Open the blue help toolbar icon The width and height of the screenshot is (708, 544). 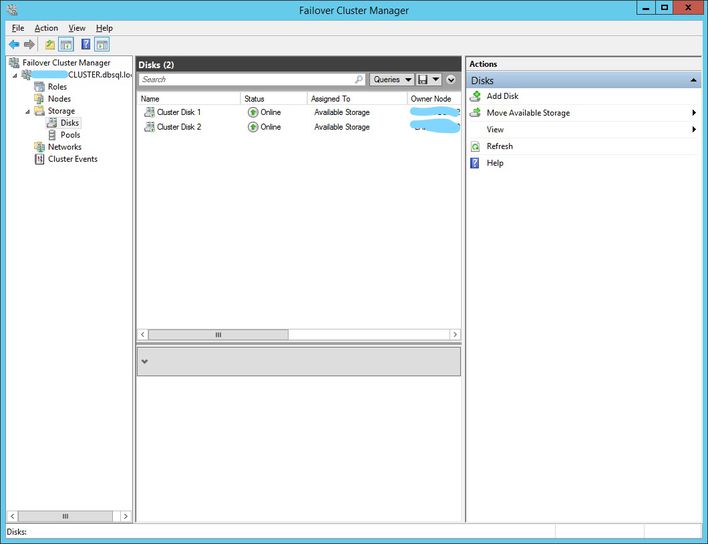pyautogui.click(x=85, y=44)
